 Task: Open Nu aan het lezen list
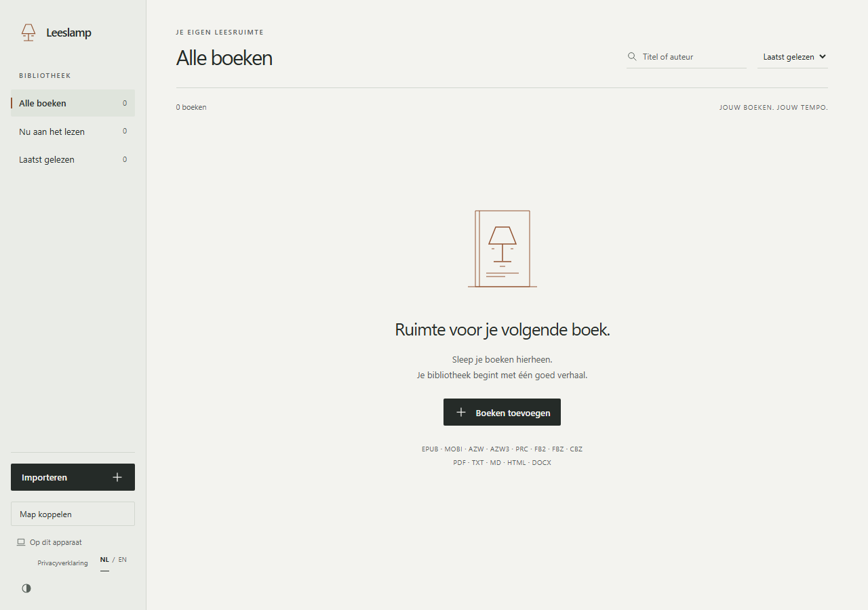(73, 131)
